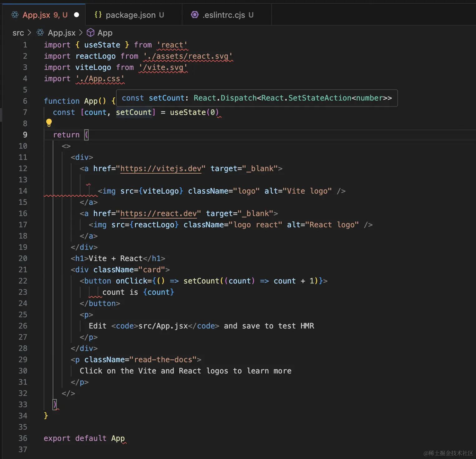This screenshot has height=459, width=476.
Task: Click the opening "<button" tag on line 22
Action: [x=95, y=281]
